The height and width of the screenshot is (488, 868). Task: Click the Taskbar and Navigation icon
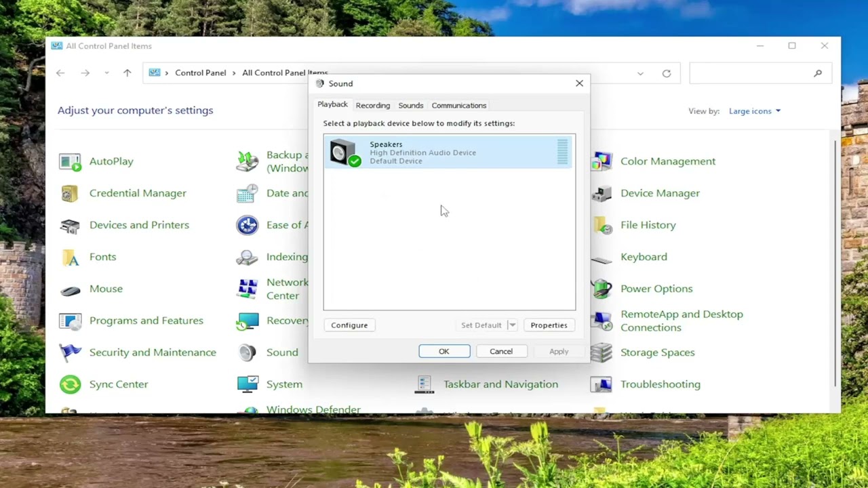pos(425,384)
